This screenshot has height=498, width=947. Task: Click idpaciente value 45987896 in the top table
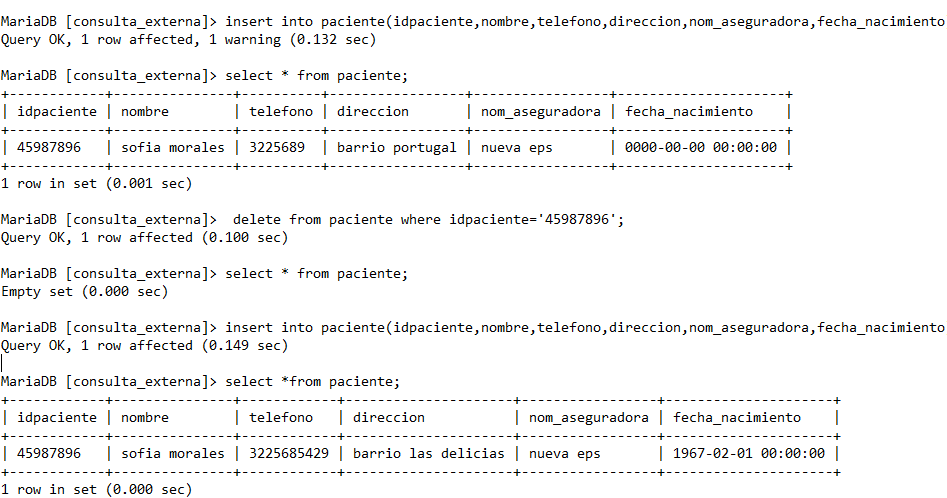[x=50, y=147]
